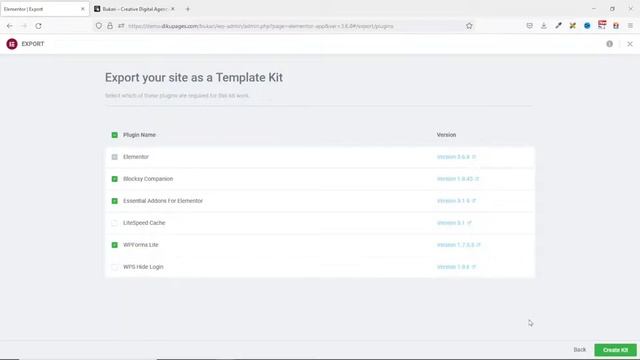Click the blue round extension icon

click(x=587, y=26)
